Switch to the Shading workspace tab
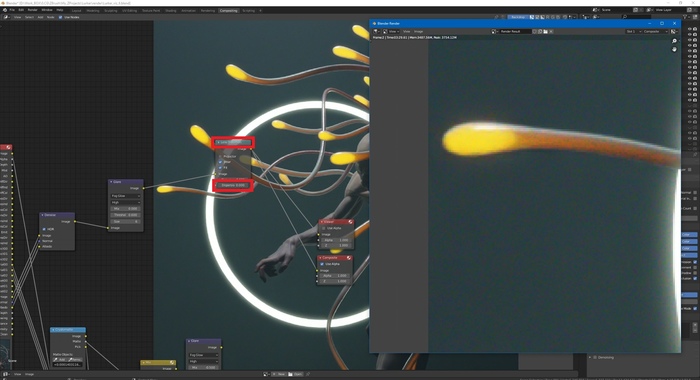Screen dimensions: 700x380 (x=171, y=10)
